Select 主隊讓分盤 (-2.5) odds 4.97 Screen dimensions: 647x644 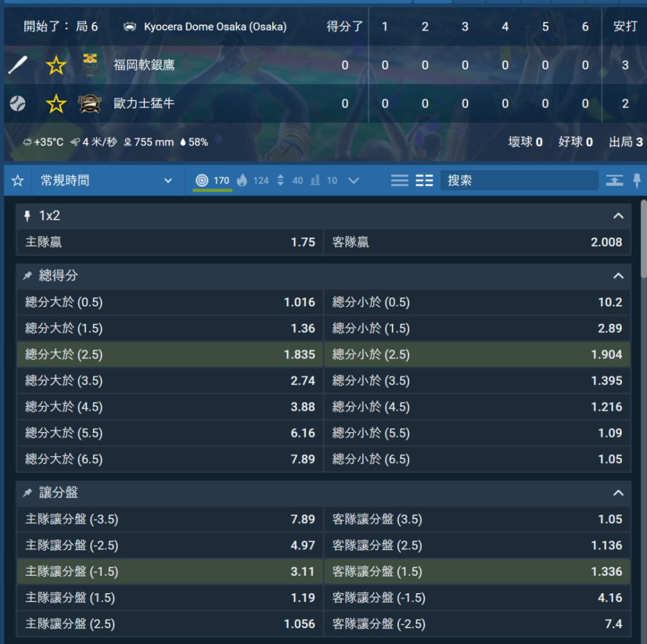pyautogui.click(x=169, y=546)
